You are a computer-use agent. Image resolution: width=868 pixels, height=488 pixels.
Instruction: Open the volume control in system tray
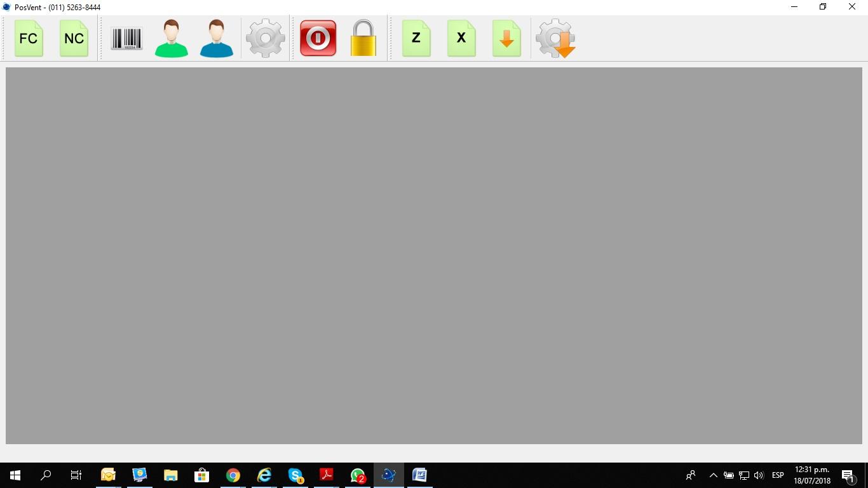(x=759, y=475)
